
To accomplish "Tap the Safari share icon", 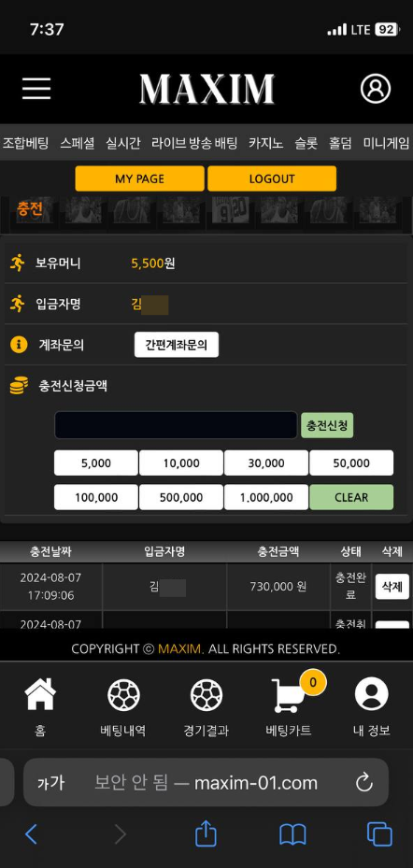I will [x=206, y=833].
